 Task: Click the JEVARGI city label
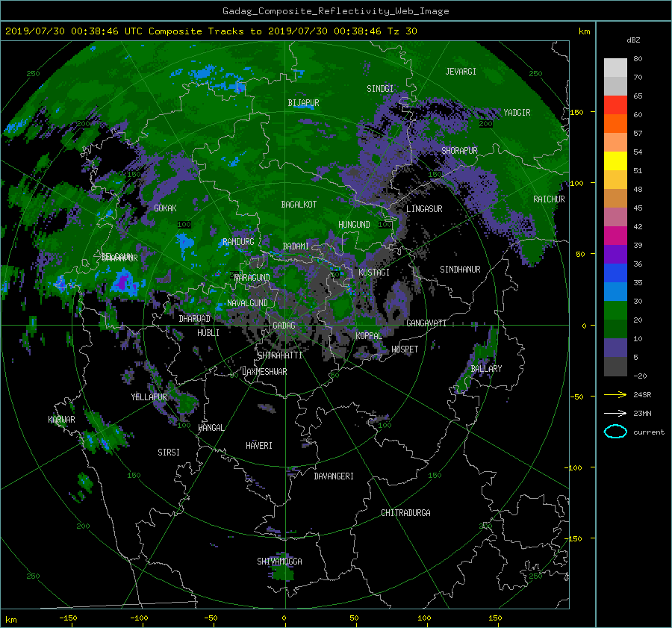[461, 72]
